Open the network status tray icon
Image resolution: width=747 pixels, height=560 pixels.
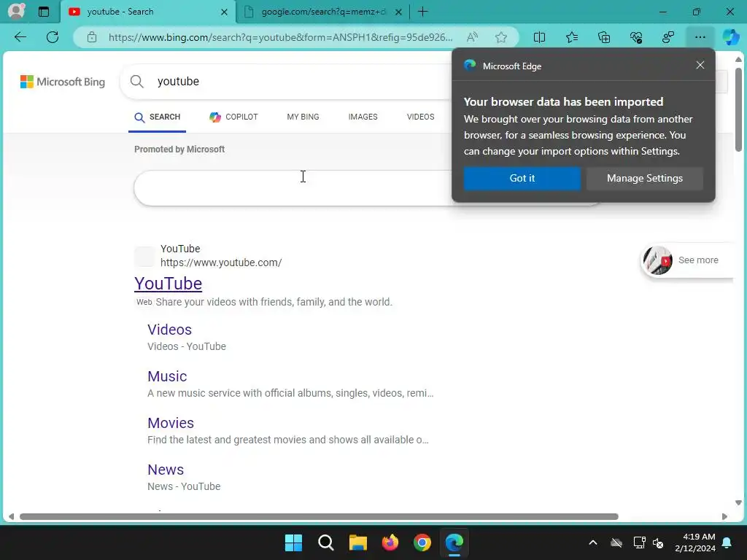point(639,542)
